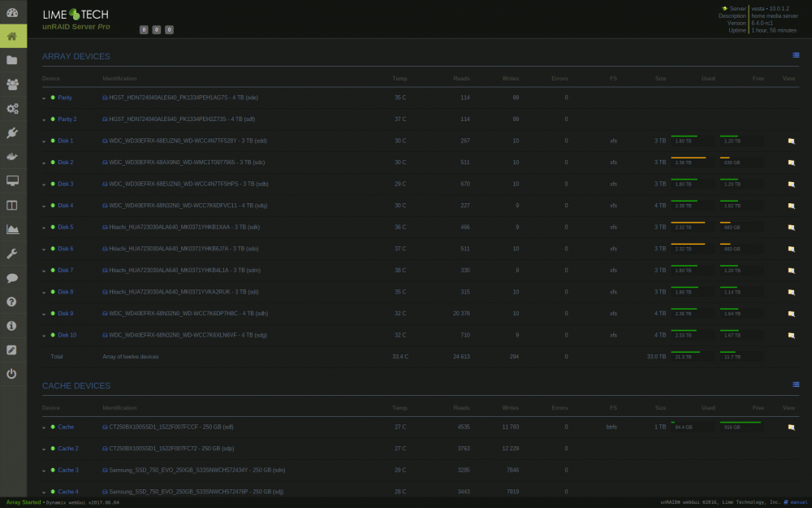Screen dimensions: 812x508
Task: Open the columns layout icon in sidebar
Action: [x=12, y=206]
